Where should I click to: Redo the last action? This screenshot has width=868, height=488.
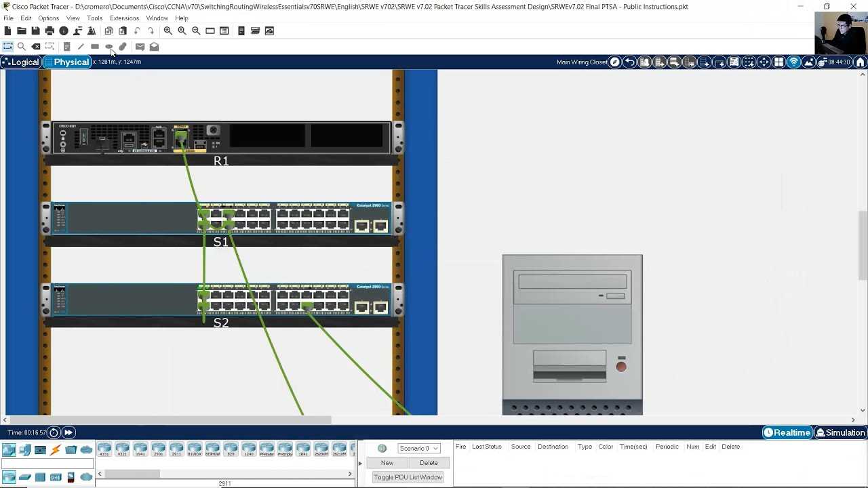point(151,30)
